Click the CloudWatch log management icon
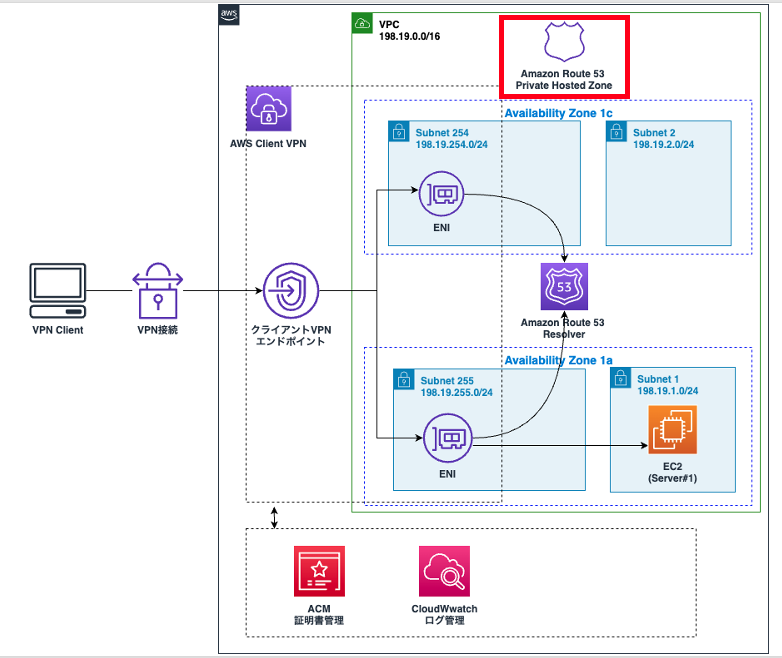782x658 pixels. pyautogui.click(x=444, y=571)
